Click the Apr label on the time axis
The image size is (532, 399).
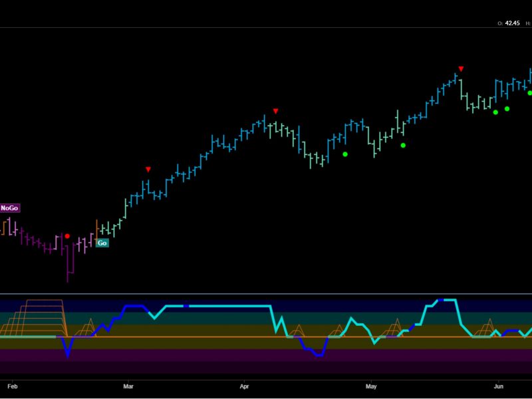[x=244, y=386]
